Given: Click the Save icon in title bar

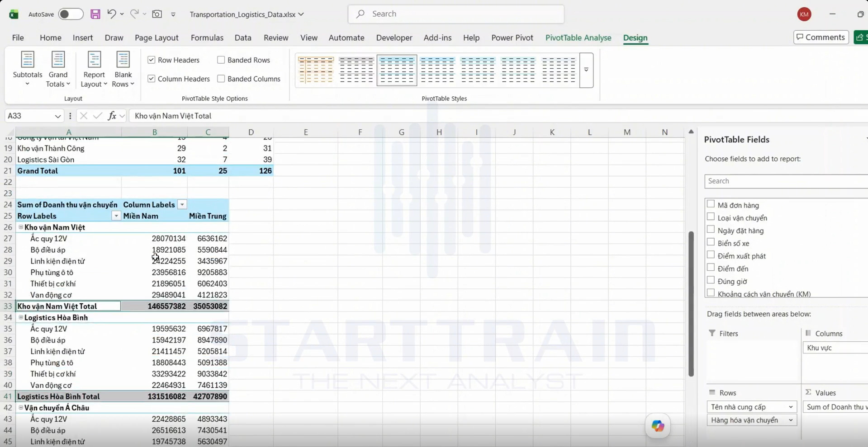Looking at the screenshot, I should tap(95, 14).
